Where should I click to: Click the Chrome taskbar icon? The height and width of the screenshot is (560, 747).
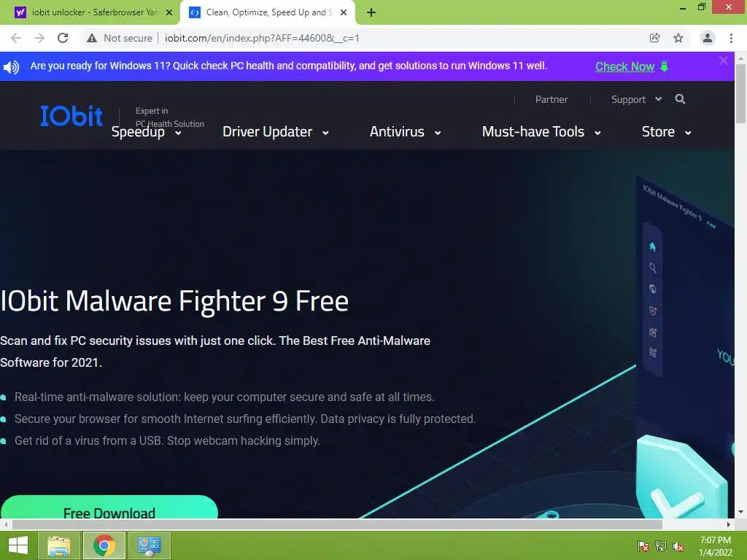point(104,545)
